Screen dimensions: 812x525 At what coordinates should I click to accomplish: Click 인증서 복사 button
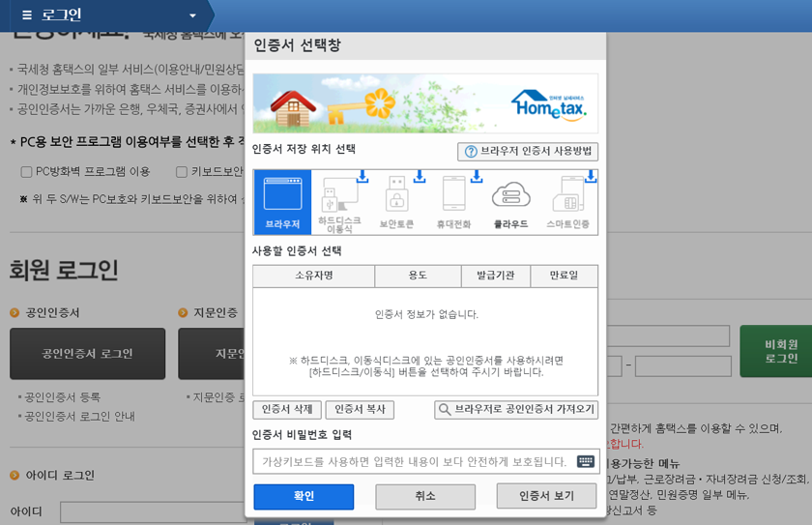[360, 410]
